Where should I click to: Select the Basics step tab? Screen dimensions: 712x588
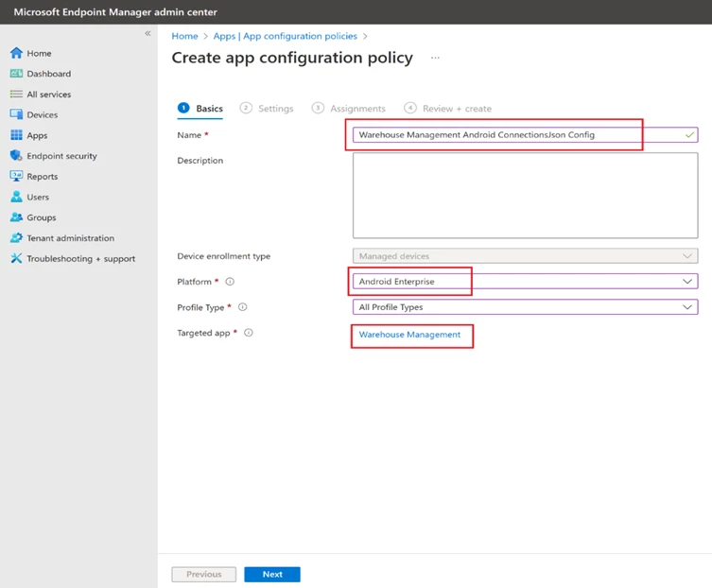click(x=200, y=109)
